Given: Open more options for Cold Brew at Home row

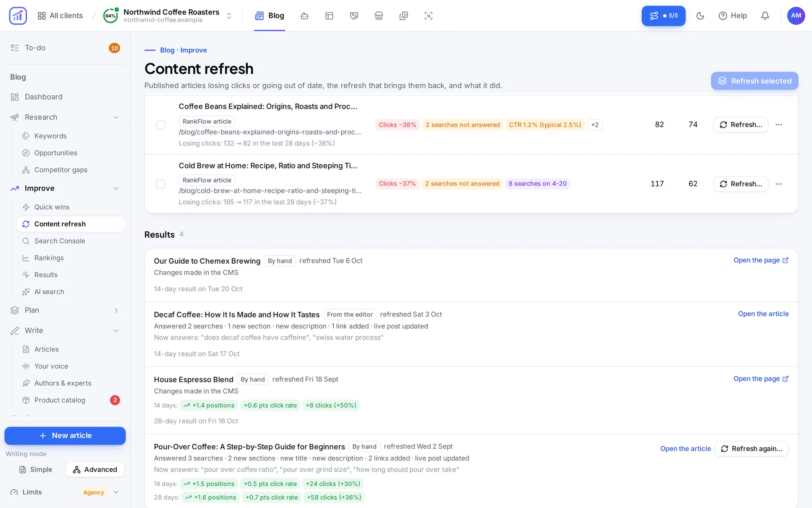Looking at the screenshot, I should [779, 184].
